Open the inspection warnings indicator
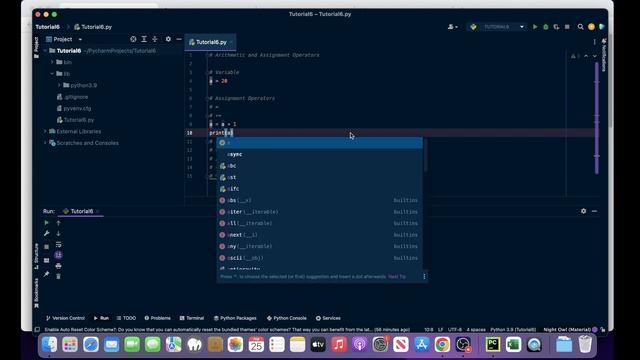This screenshot has width=640, height=360. coord(575,56)
